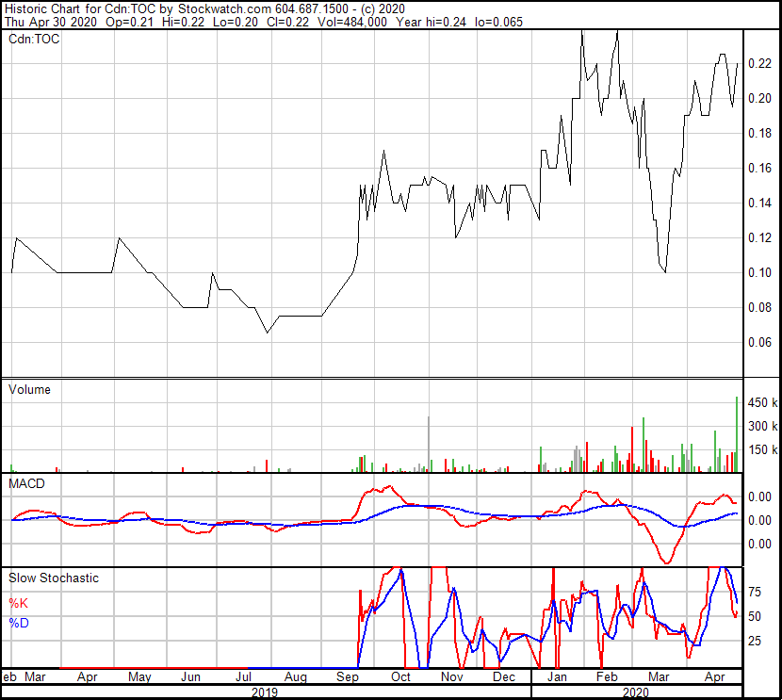Click the 0.06 price axis value
Screen dimensions: 782x700
759,343
